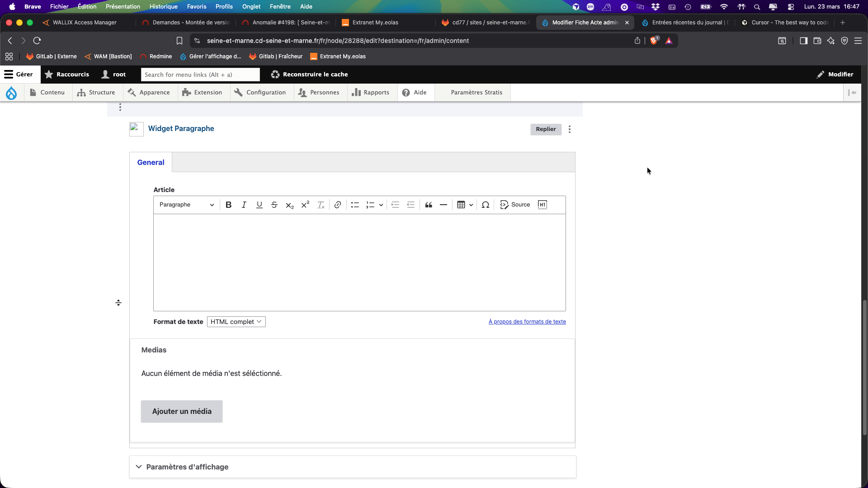Toggle strikethrough formatting
Screen dimensions: 868x488
(x=274, y=205)
